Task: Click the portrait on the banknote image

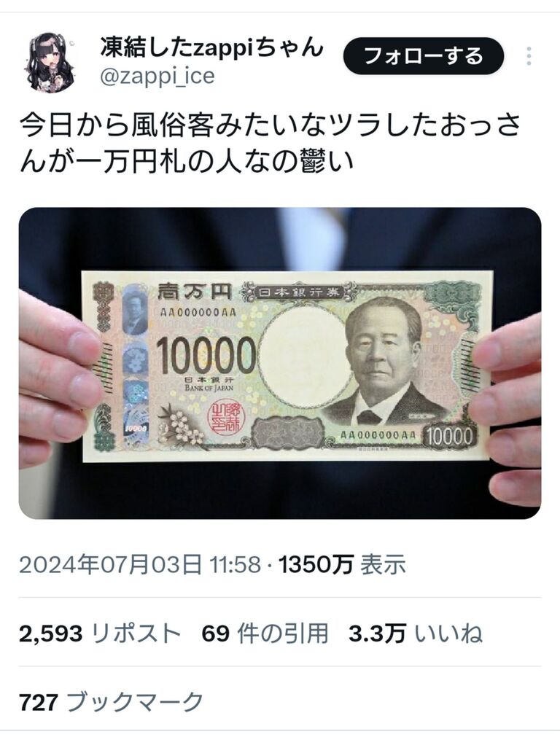Action: 386,361
